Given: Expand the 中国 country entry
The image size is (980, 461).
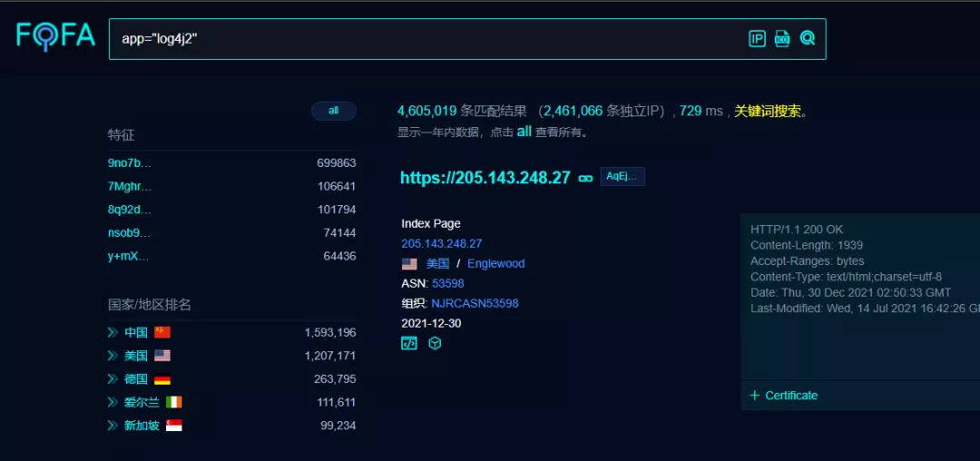Looking at the screenshot, I should 113,332.
